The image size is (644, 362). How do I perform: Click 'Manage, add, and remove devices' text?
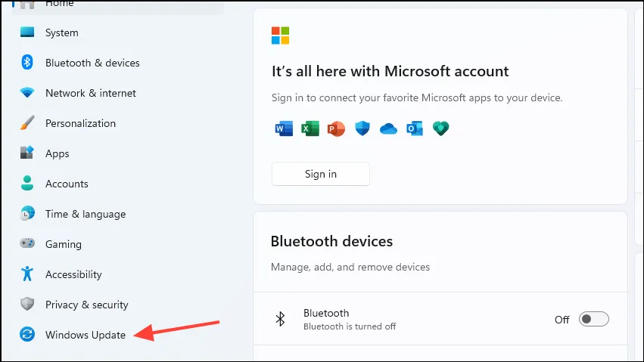point(350,267)
